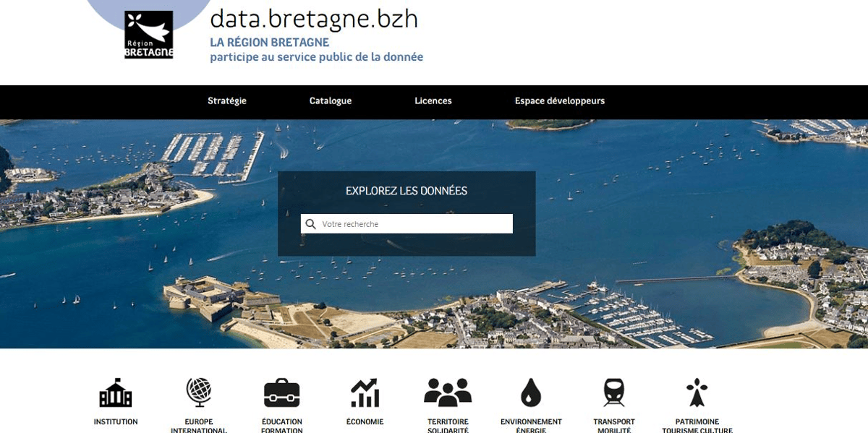Focus the Votre recherche search field
This screenshot has height=433, width=868.
407,224
